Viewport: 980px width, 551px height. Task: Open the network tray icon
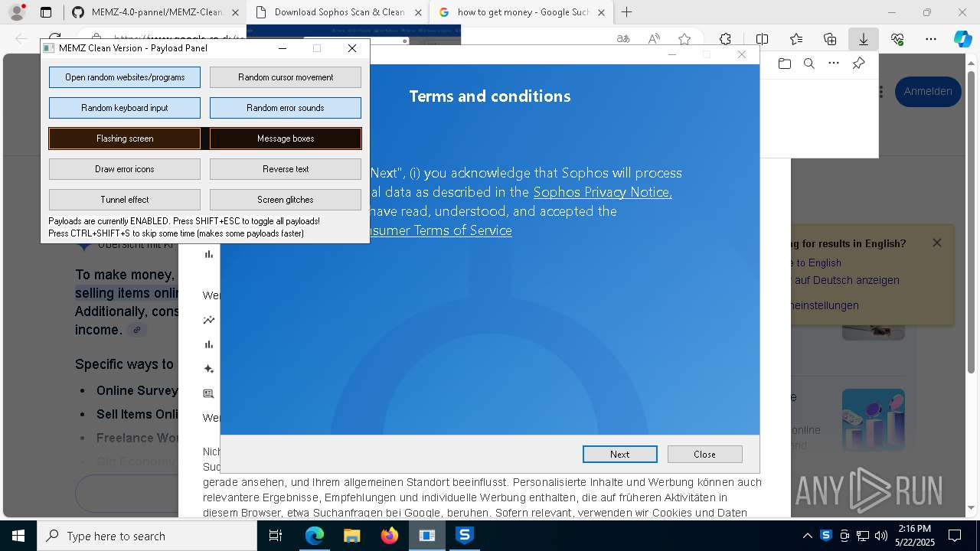point(863,536)
